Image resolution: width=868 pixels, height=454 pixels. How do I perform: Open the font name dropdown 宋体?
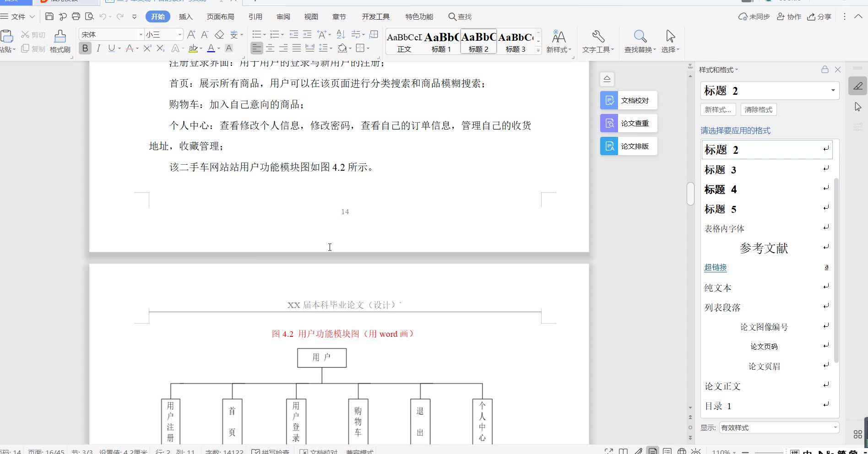point(141,34)
